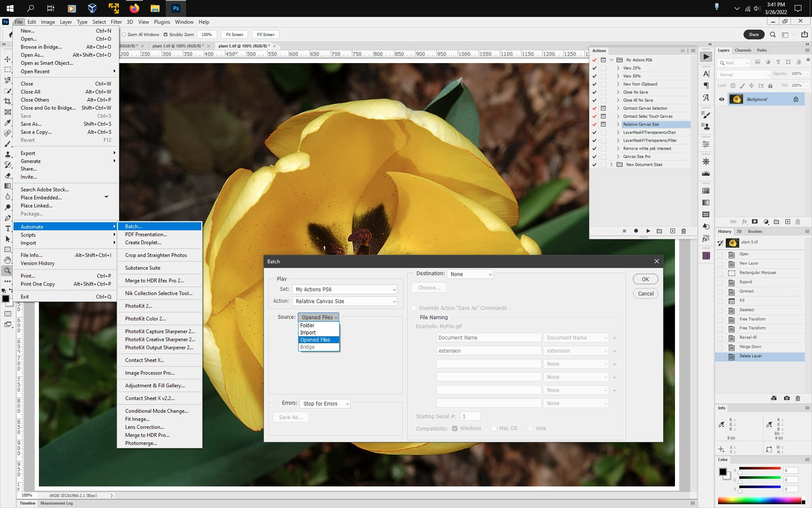Click the color spectrum bar in Color panel
The width and height of the screenshot is (812, 508).
(760, 501)
